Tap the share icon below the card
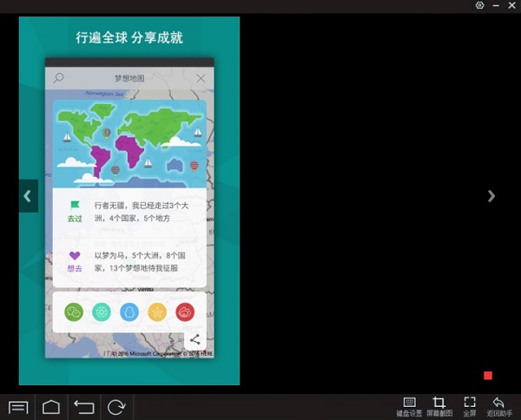This screenshot has height=420, width=521. pos(195,340)
